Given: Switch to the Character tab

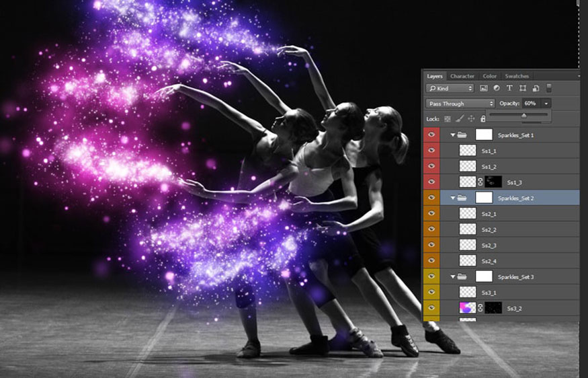Looking at the screenshot, I should (x=462, y=76).
